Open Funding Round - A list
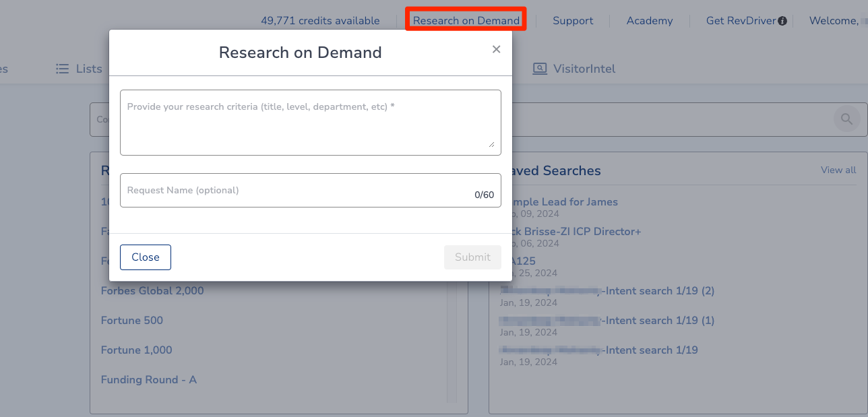The height and width of the screenshot is (417, 868). pos(149,380)
